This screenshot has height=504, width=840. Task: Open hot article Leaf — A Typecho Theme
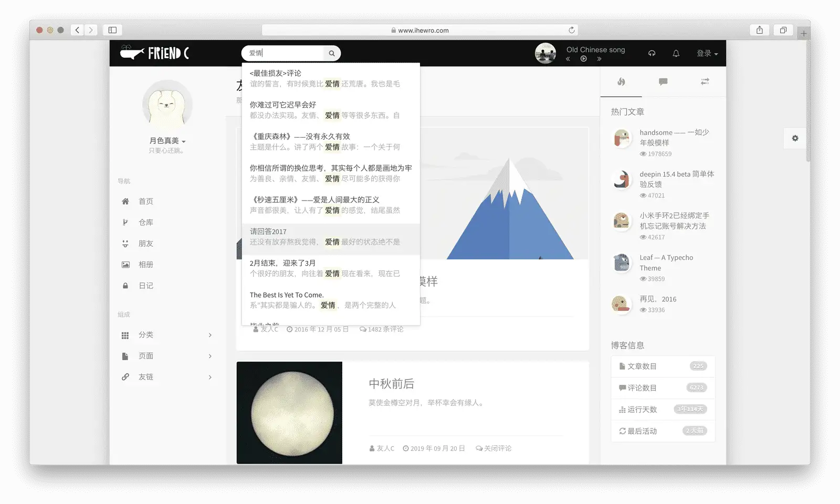pos(666,262)
